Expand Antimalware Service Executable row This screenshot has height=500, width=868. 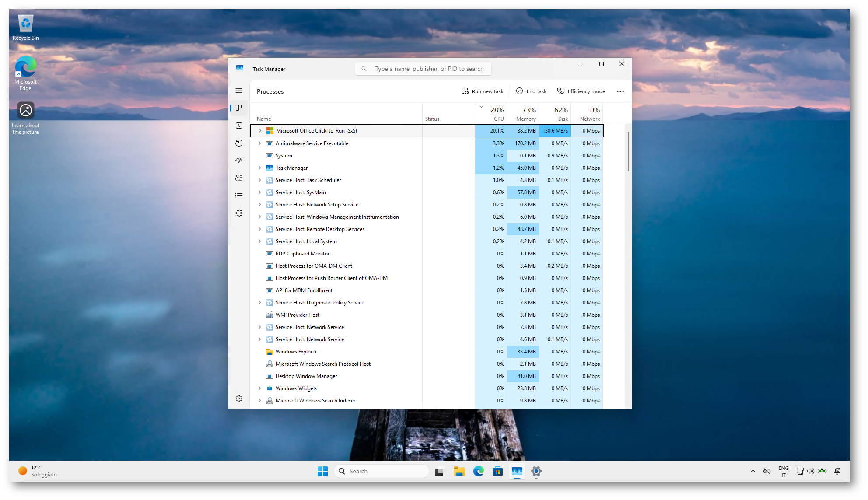(x=260, y=143)
